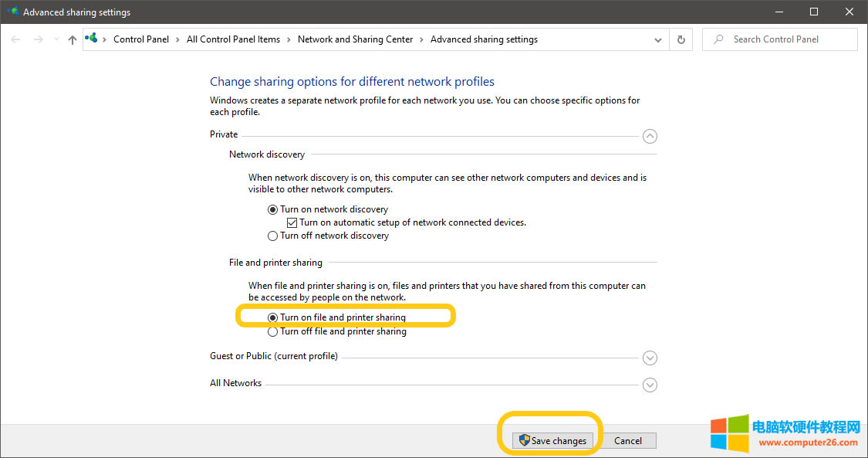Image resolution: width=868 pixels, height=458 pixels.
Task: Select Turn off file and printer sharing
Action: [x=272, y=332]
